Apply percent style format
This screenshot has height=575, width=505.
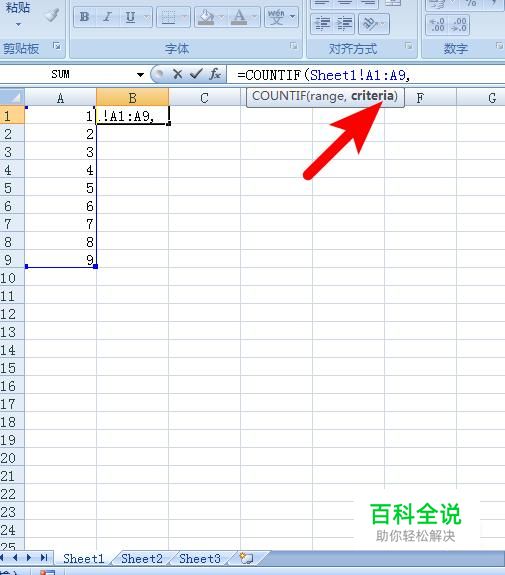point(471,4)
